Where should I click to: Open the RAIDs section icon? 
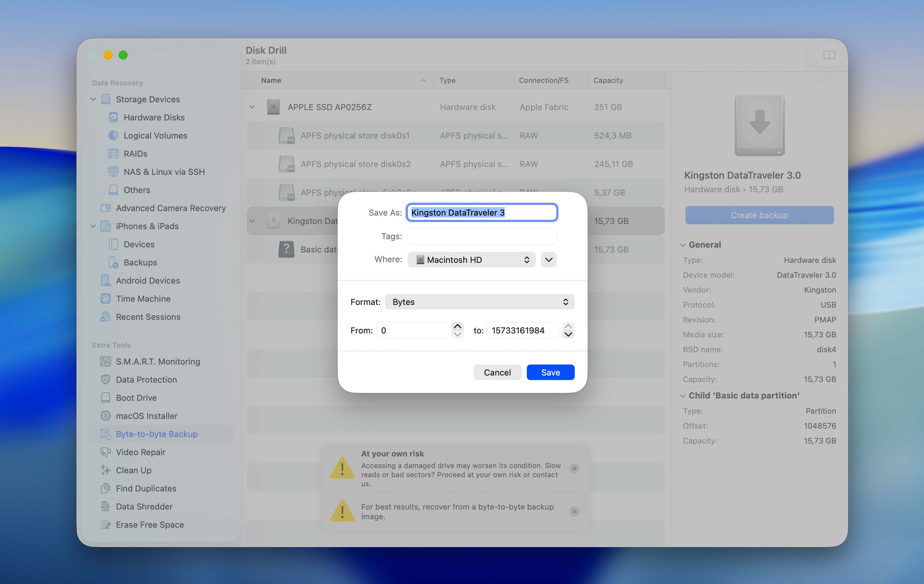pyautogui.click(x=113, y=153)
